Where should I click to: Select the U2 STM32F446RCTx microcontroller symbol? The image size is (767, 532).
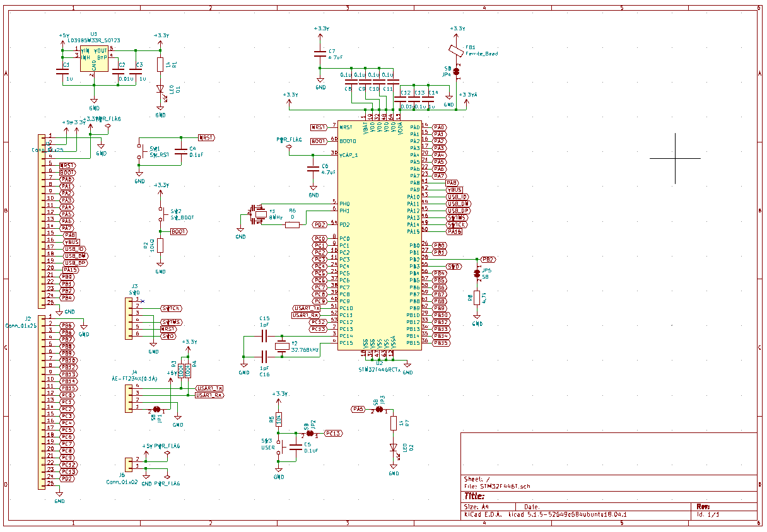pos(379,234)
